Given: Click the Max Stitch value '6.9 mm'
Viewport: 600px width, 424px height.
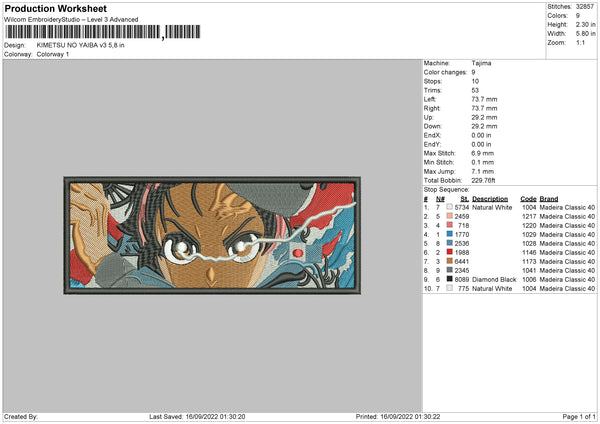Looking at the screenshot, I should (483, 153).
